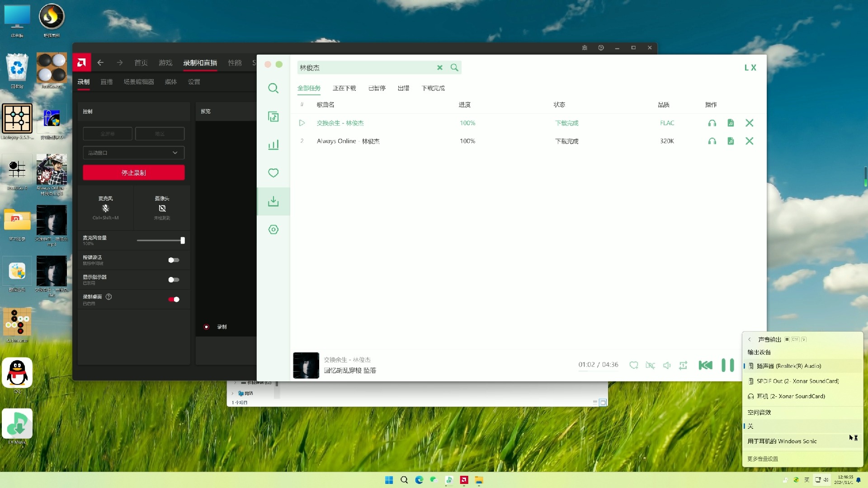Open the volume speaker icon in player bar
This screenshot has height=488, width=868.
(x=667, y=365)
